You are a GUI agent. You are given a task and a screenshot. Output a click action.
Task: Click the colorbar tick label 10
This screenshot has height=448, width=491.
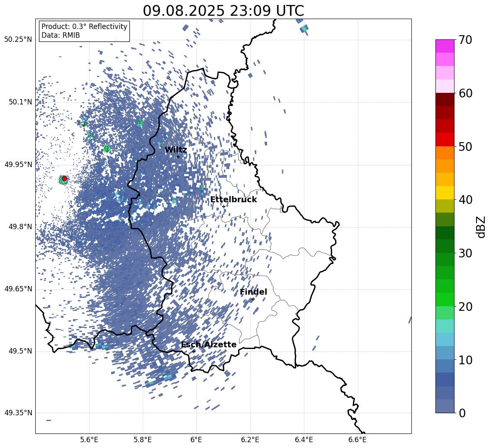click(x=465, y=360)
